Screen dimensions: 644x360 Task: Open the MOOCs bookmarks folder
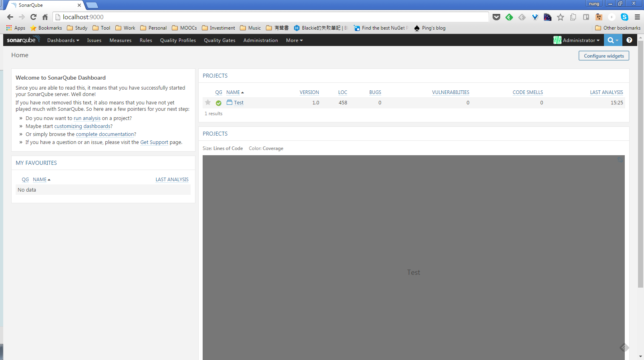click(184, 28)
